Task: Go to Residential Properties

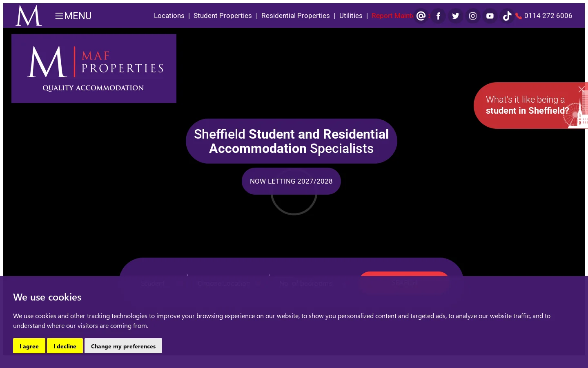Action: click(x=295, y=16)
